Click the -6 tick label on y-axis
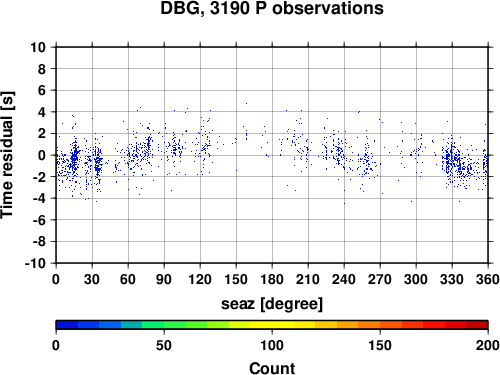This screenshot has height=375, width=500. click(x=39, y=220)
